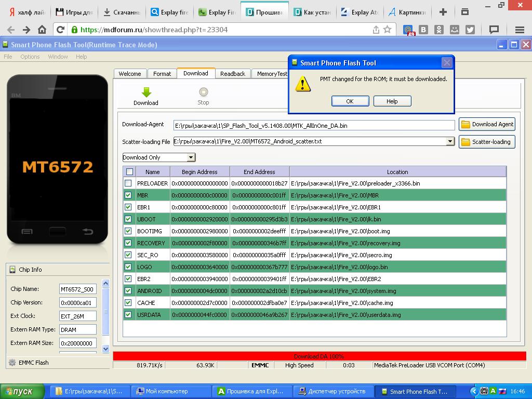This screenshot has height=399, width=532.
Task: Open the Download Only mode dropdown
Action: [x=191, y=157]
